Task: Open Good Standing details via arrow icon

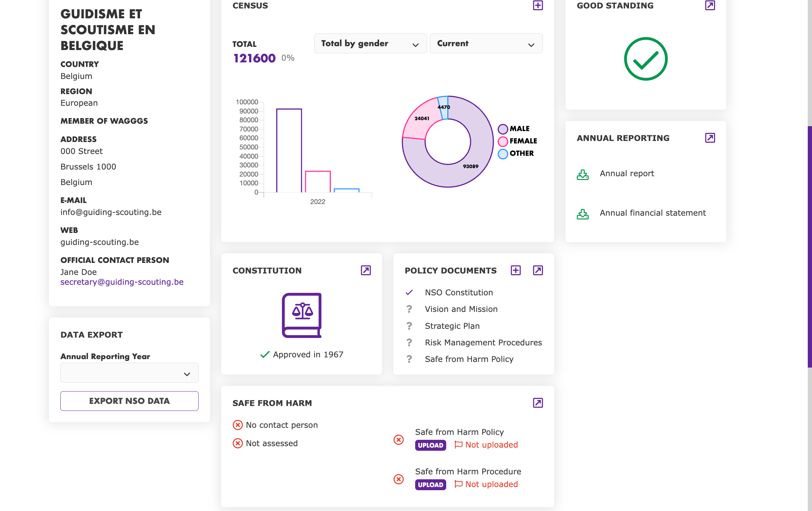Action: pyautogui.click(x=710, y=5)
